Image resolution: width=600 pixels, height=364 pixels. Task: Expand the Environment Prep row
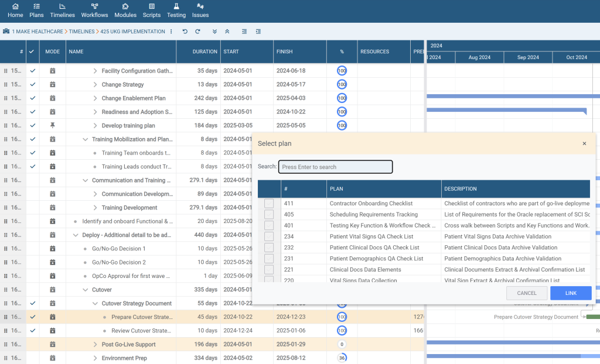click(x=96, y=358)
